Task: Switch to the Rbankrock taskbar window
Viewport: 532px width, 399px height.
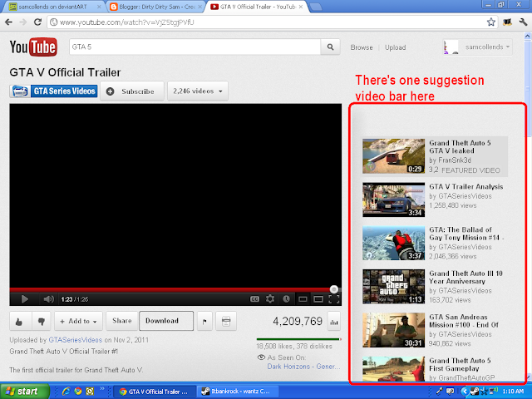Action: [x=238, y=392]
